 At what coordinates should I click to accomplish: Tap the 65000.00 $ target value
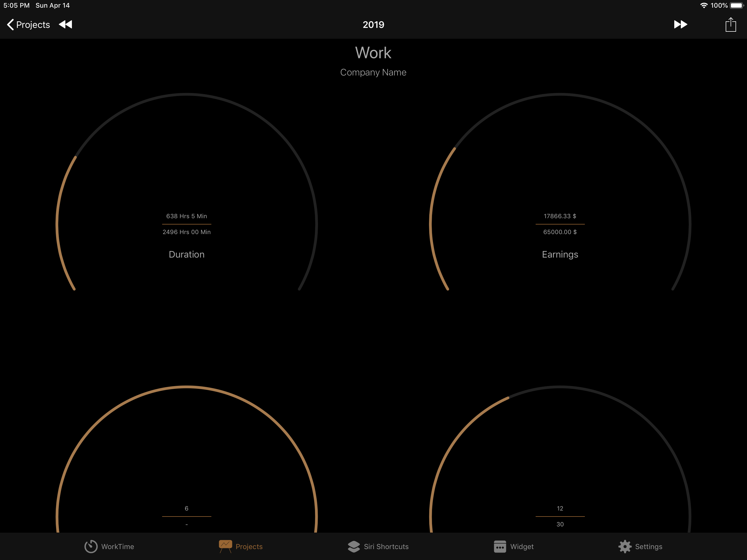[560, 232]
